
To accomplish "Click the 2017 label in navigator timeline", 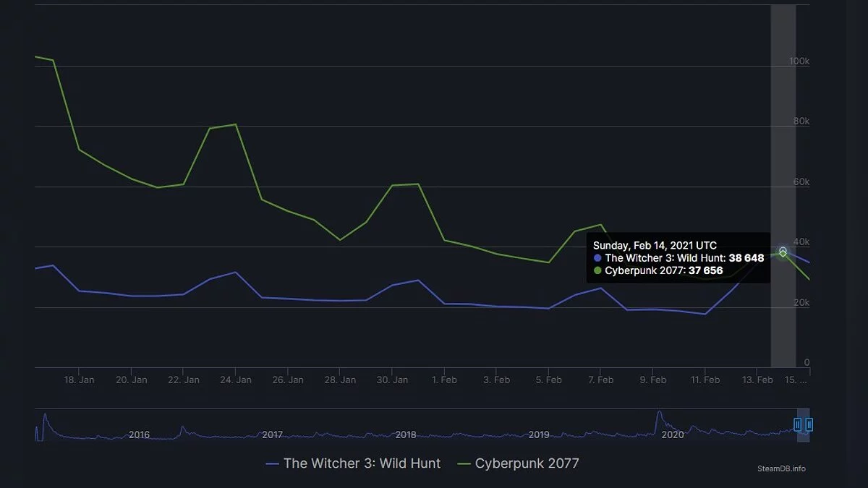I will [272, 435].
